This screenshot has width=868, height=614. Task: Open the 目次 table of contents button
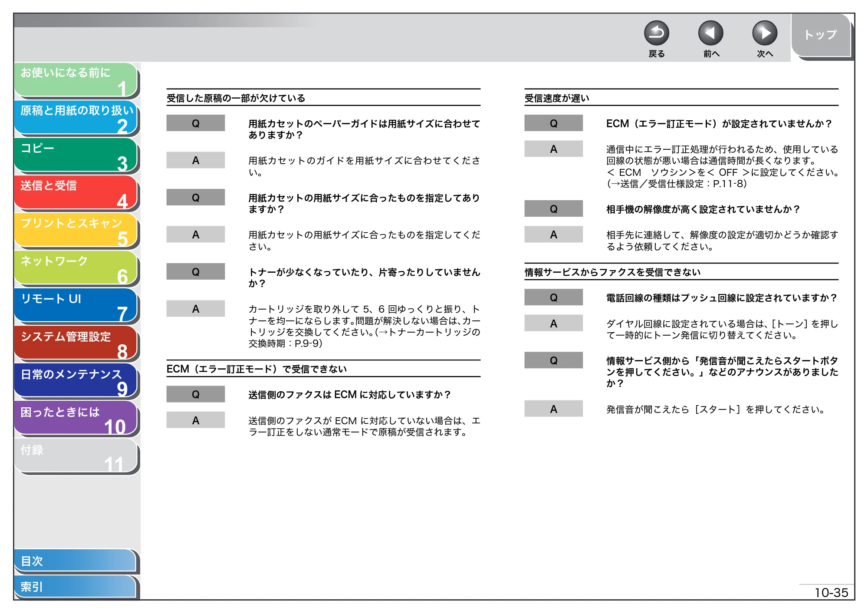click(x=76, y=561)
